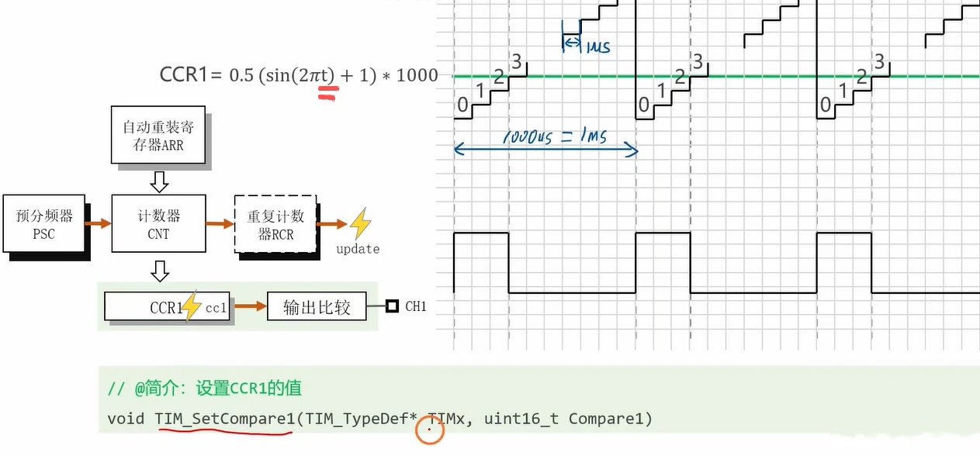The height and width of the screenshot is (456, 980).
Task: Click the function name TIM_SetCompare1
Action: pyautogui.click(x=225, y=419)
